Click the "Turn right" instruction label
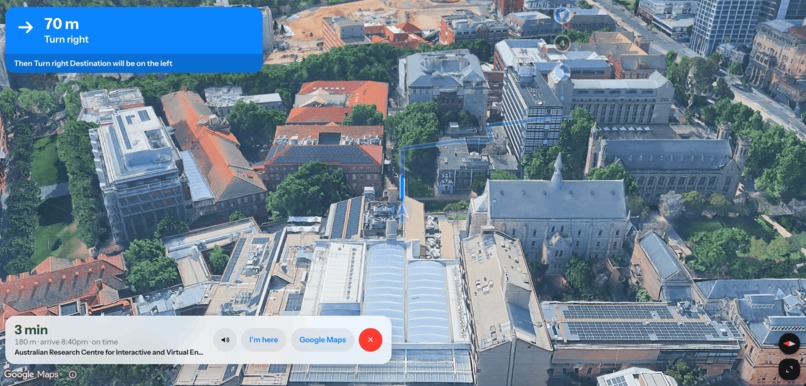Screen dimensions: 806x386 (x=66, y=40)
